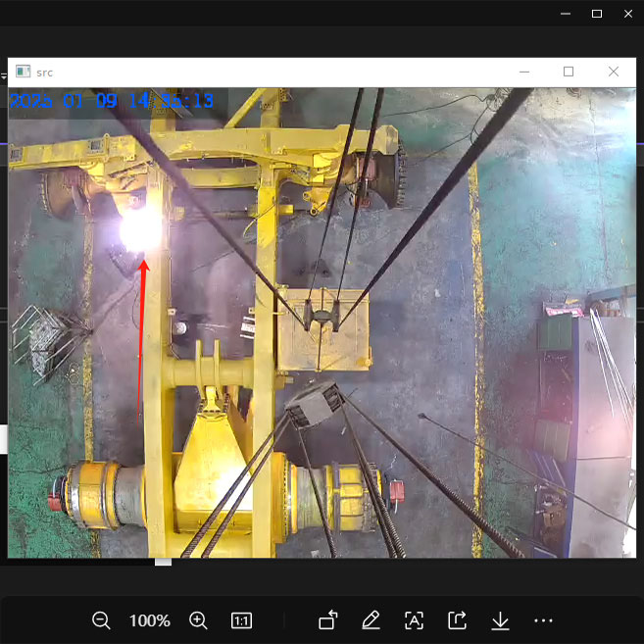Click the "src" window title text
This screenshot has height=644, width=644.
pyautogui.click(x=44, y=73)
